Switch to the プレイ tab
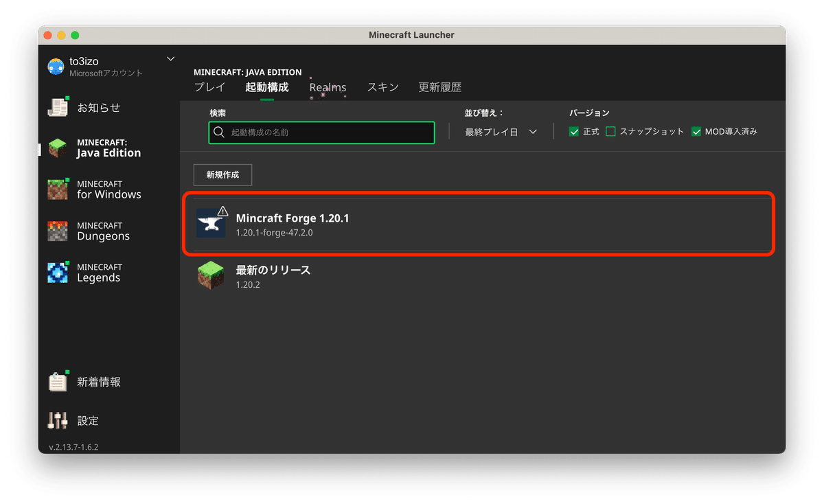824x504 pixels. [209, 87]
